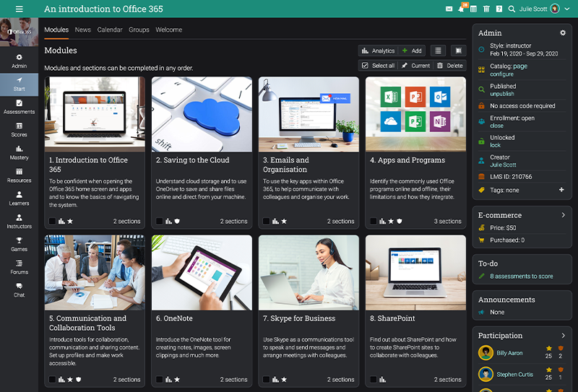The height and width of the screenshot is (392, 578).
Task: Click lock link under Unlocked
Action: 495,145
